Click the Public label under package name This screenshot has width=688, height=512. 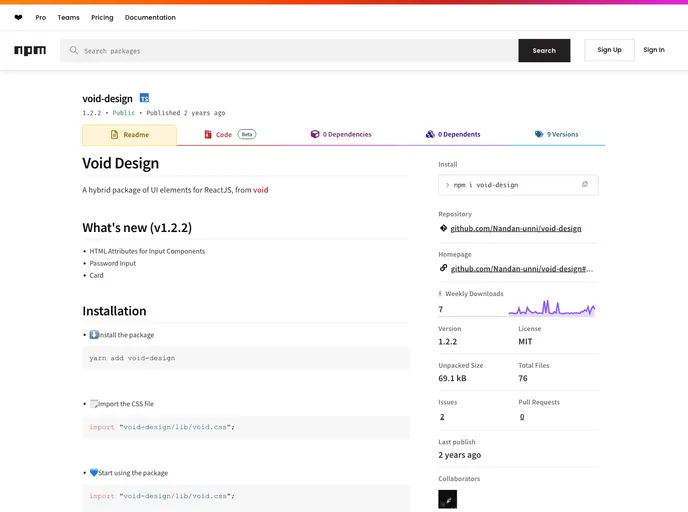[x=124, y=113]
